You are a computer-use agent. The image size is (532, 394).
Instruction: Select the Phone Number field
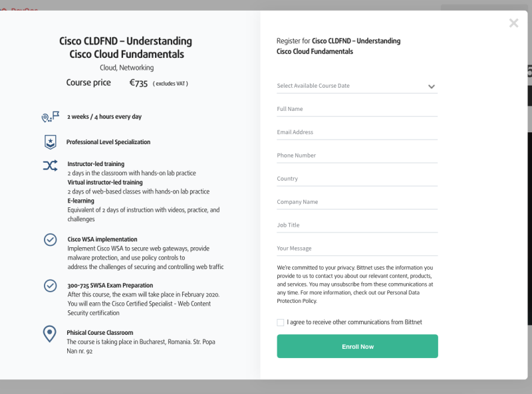tap(357, 155)
